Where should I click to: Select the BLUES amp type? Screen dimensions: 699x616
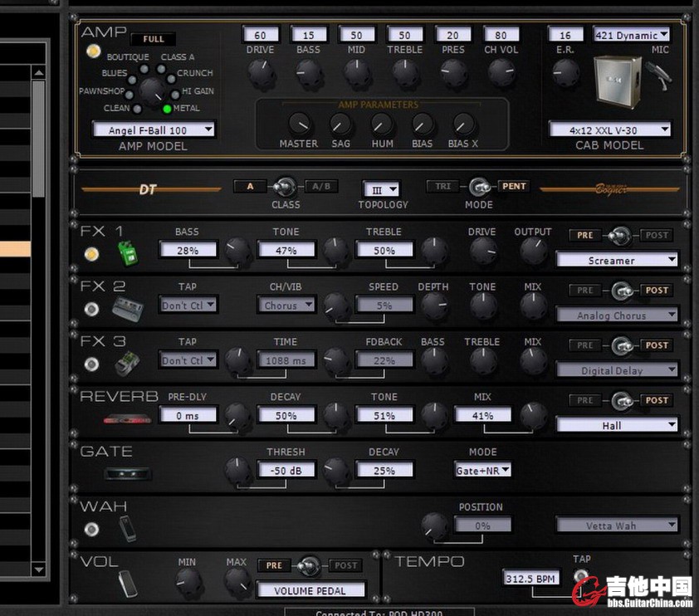(132, 81)
